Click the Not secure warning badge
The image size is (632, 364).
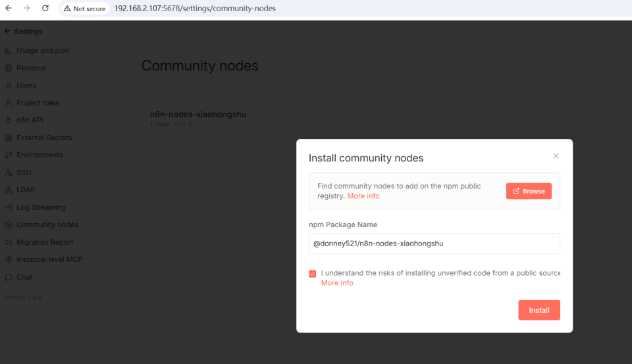pos(85,9)
